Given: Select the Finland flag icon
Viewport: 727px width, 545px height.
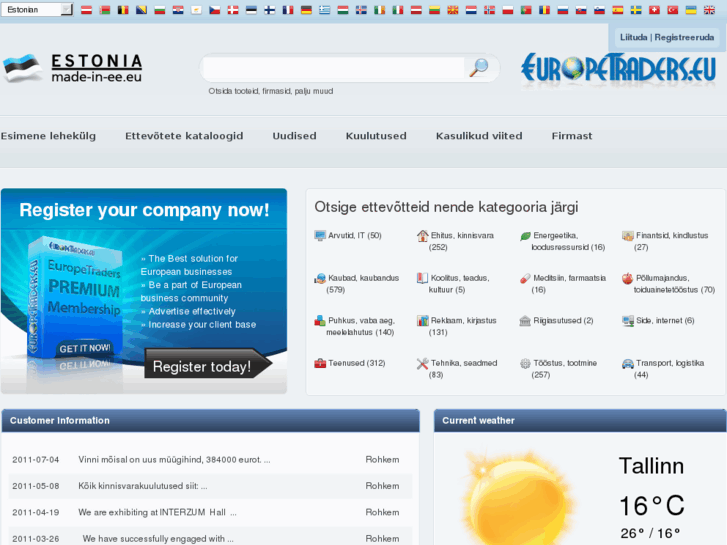Looking at the screenshot, I should [269, 10].
